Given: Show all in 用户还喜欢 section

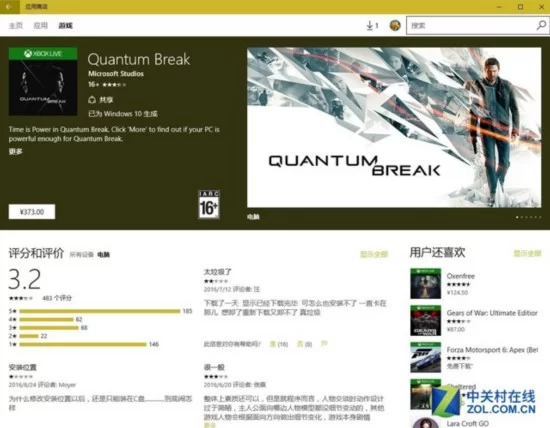Looking at the screenshot, I should click(x=528, y=253).
